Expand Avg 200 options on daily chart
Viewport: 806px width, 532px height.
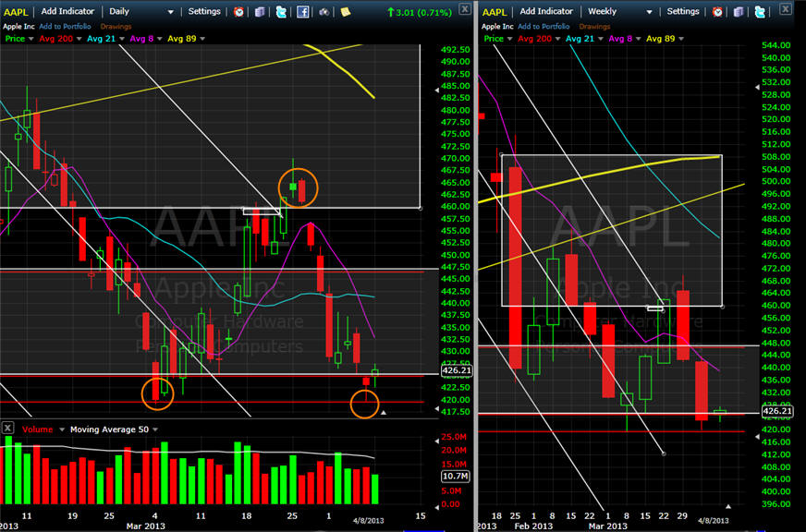pos(79,39)
